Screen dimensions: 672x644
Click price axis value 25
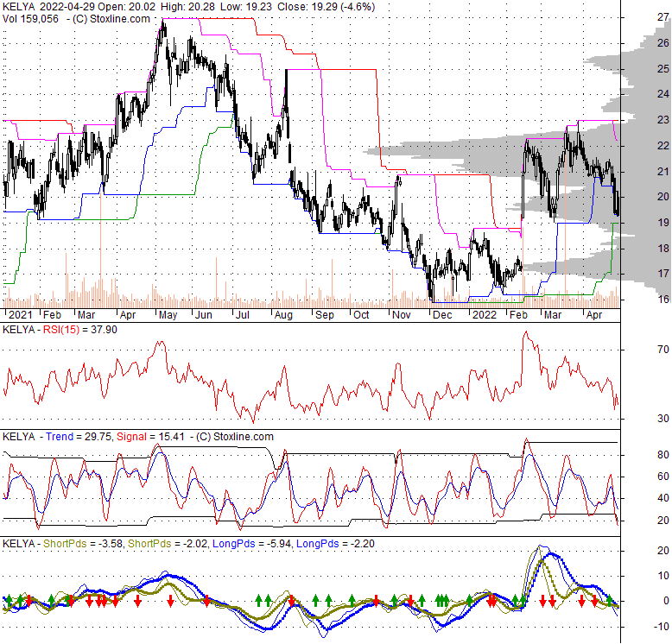(x=663, y=68)
